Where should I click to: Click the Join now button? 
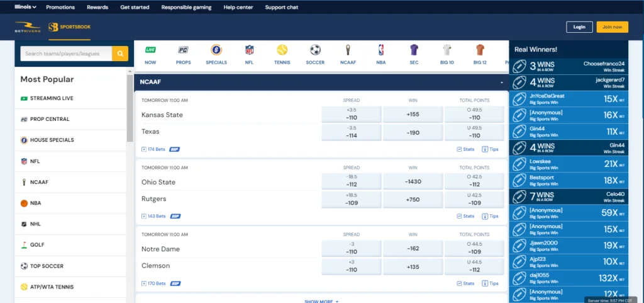(612, 27)
